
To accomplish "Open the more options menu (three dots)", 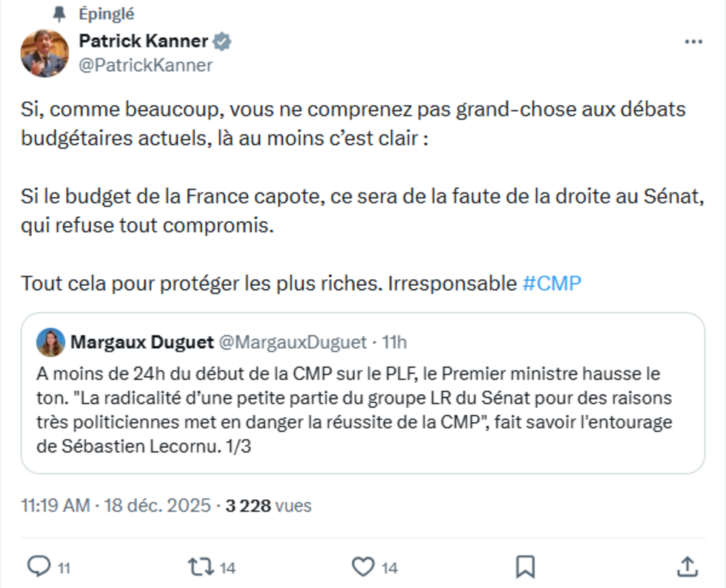I will click(695, 41).
